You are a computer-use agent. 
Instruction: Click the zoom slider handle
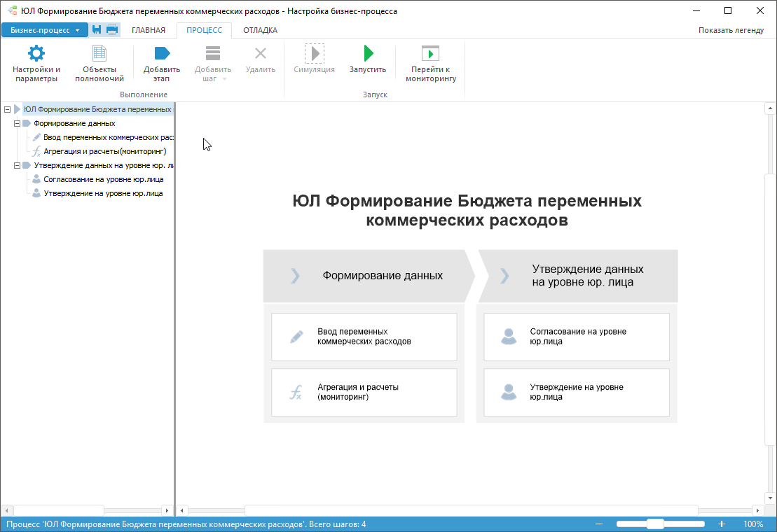655,524
